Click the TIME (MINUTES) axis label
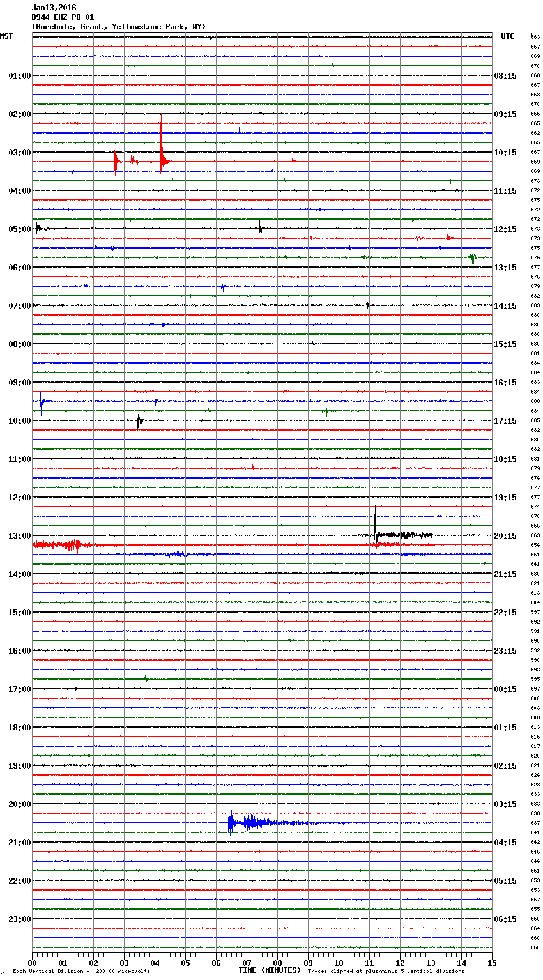Viewport: 543px width, 980px height. tap(270, 970)
